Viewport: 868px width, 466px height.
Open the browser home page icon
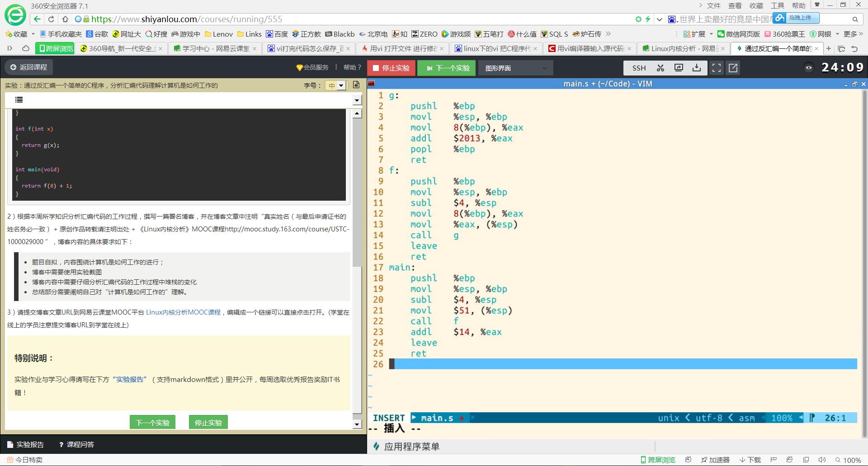[x=65, y=19]
